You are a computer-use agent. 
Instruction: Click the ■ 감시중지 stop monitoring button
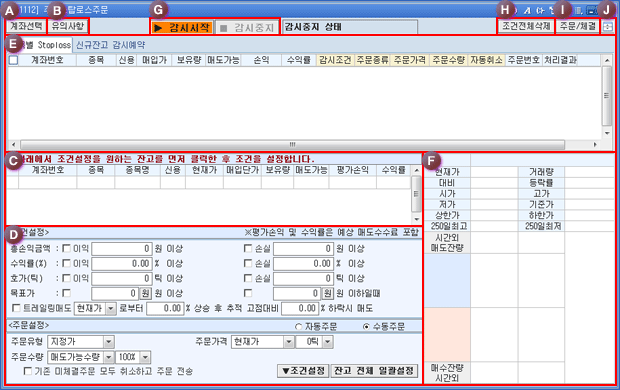click(x=247, y=28)
